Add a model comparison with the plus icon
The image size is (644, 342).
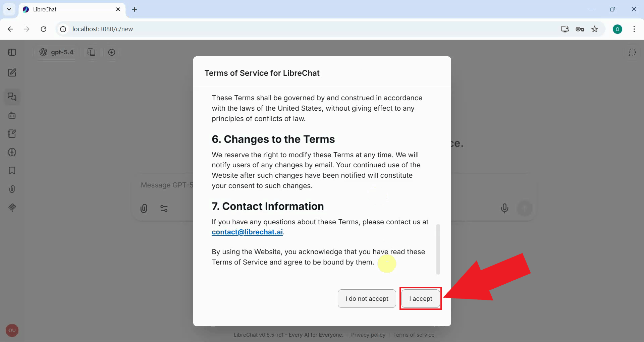112,52
